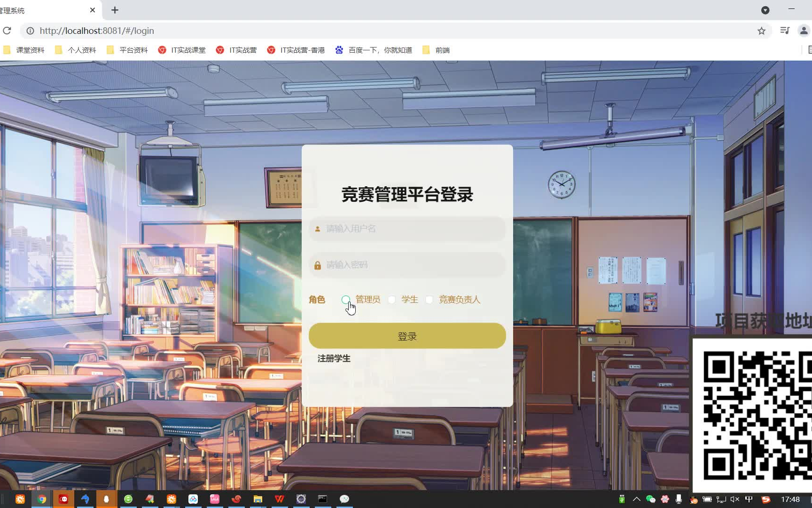The height and width of the screenshot is (508, 812).
Task: Click the username input field 请输入用户名
Action: click(x=407, y=229)
